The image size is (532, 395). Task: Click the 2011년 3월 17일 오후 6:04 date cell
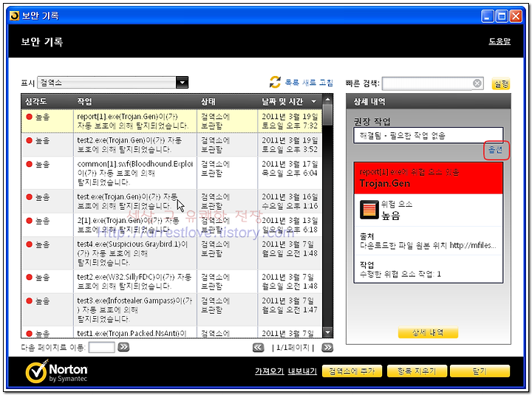click(290, 173)
